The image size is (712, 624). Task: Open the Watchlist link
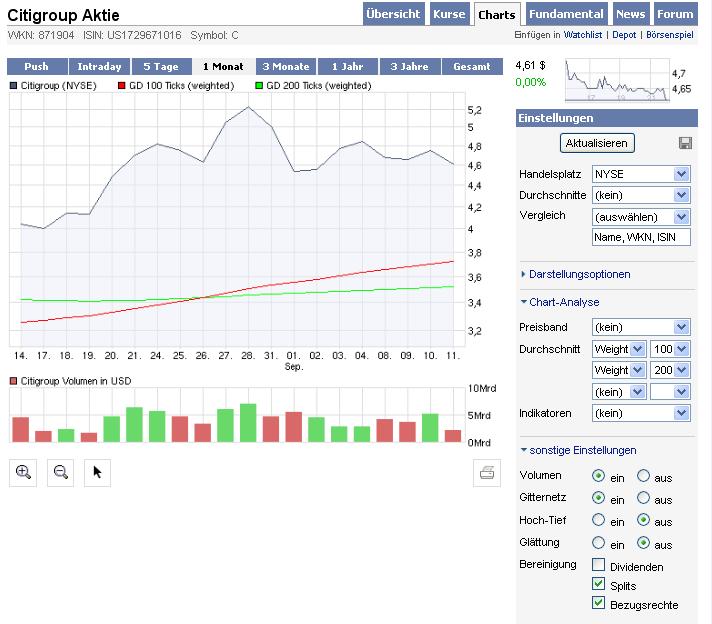tap(583, 35)
